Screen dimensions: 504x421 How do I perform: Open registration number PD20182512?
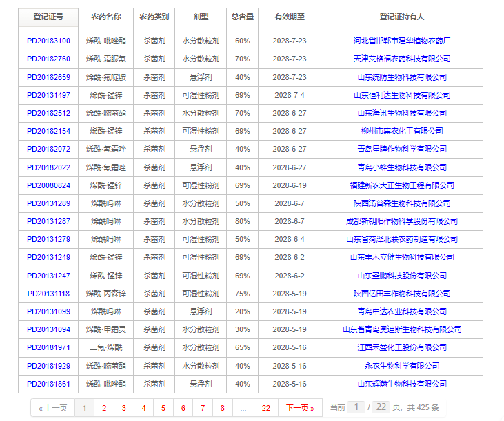pos(48,114)
